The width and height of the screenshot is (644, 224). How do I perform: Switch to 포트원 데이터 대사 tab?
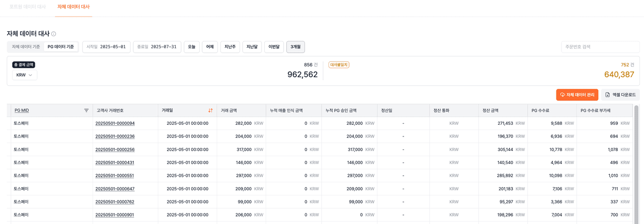point(27,7)
